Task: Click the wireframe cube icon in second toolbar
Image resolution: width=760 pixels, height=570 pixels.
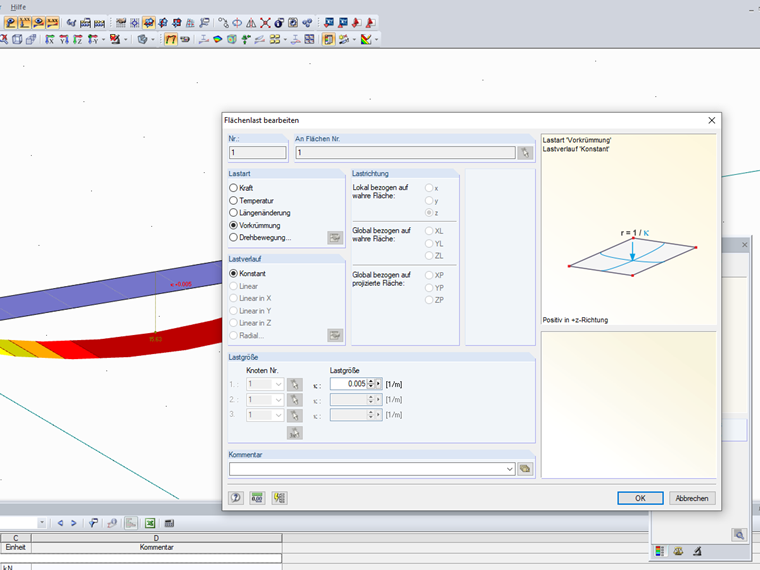Action: point(17,39)
